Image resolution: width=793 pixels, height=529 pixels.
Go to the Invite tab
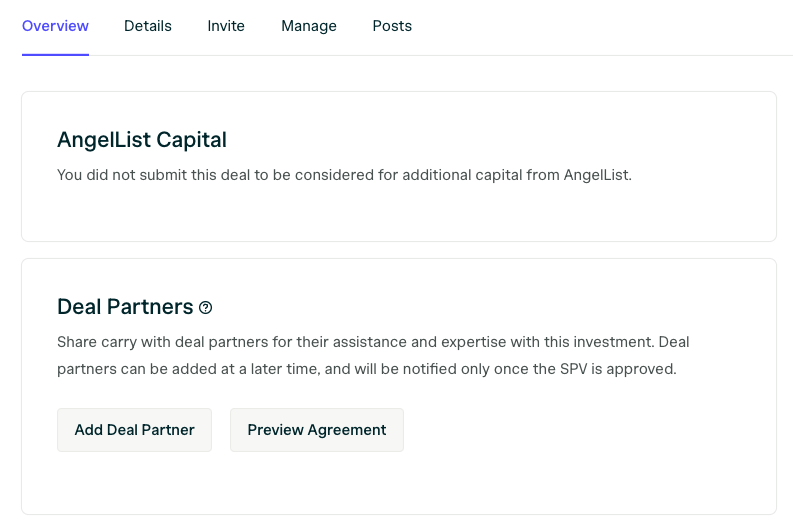tap(226, 26)
